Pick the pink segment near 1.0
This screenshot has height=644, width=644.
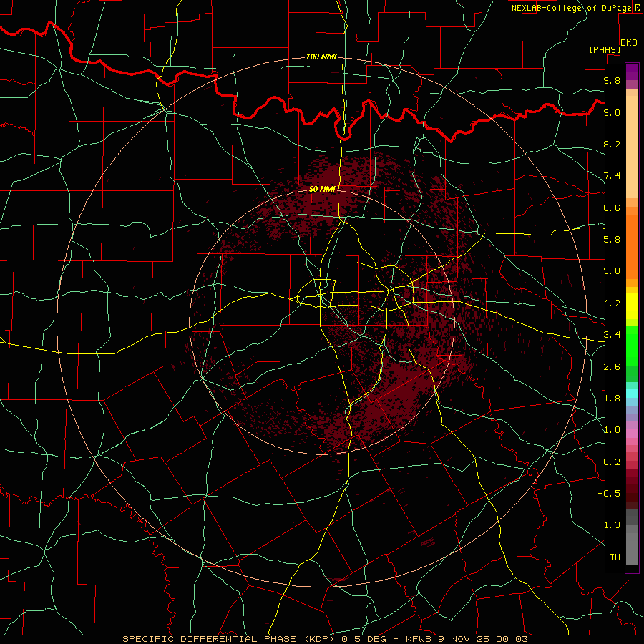coord(632,434)
